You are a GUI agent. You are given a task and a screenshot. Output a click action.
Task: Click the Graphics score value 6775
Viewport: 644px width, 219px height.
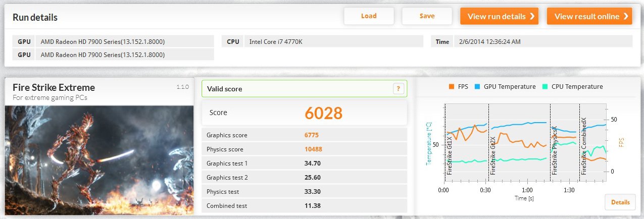coord(311,135)
